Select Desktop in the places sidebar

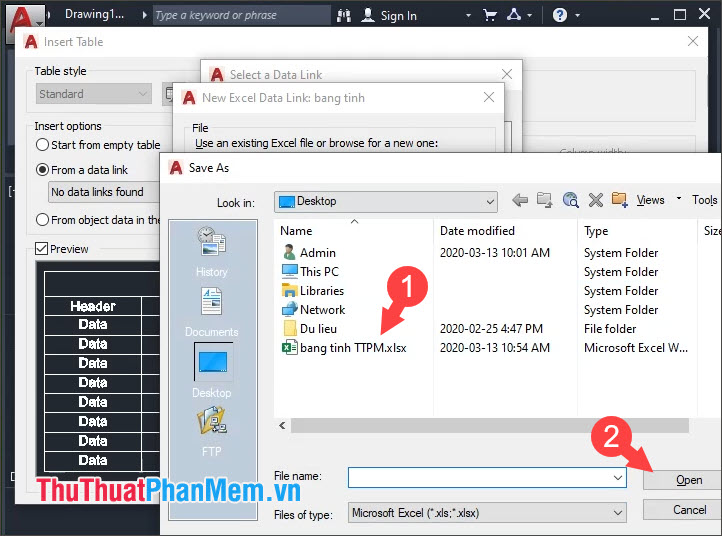point(211,371)
